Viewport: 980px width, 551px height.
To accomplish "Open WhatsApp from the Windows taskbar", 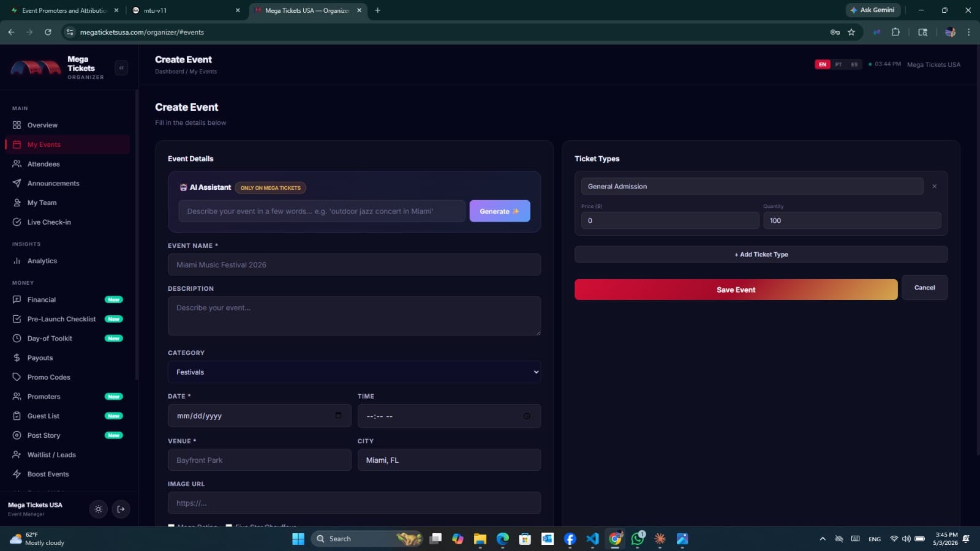I will point(638,539).
